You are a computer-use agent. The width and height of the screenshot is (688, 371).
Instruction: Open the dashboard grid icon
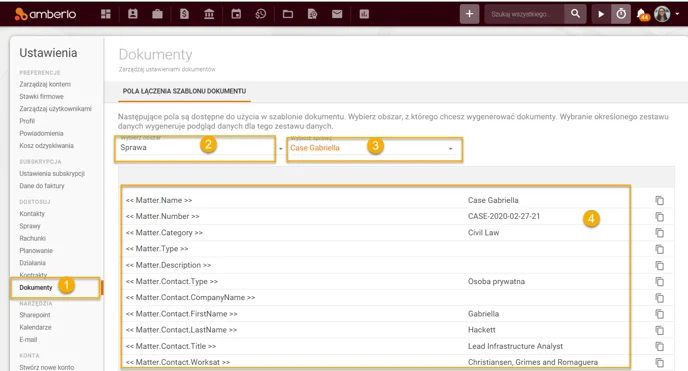pyautogui.click(x=106, y=14)
